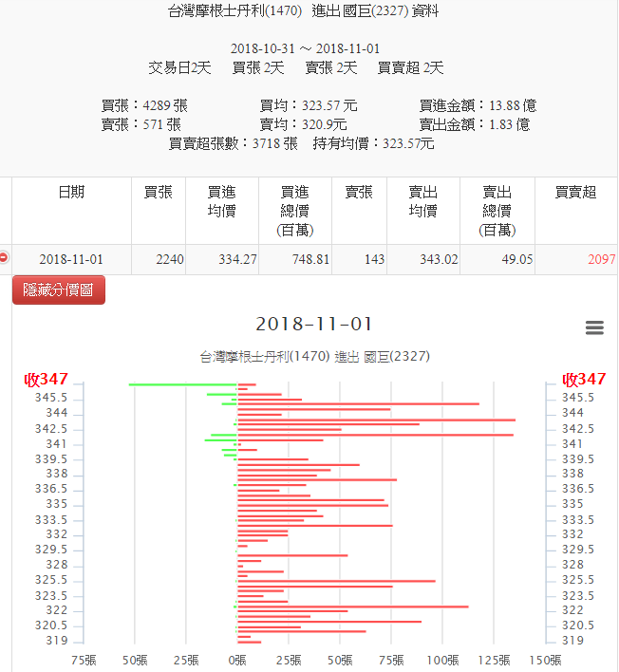619x672 pixels.
Task: Click the chart subtitle 台灣摩根士丹利(1470) 進出 國巨(2327)
Action: point(314,357)
